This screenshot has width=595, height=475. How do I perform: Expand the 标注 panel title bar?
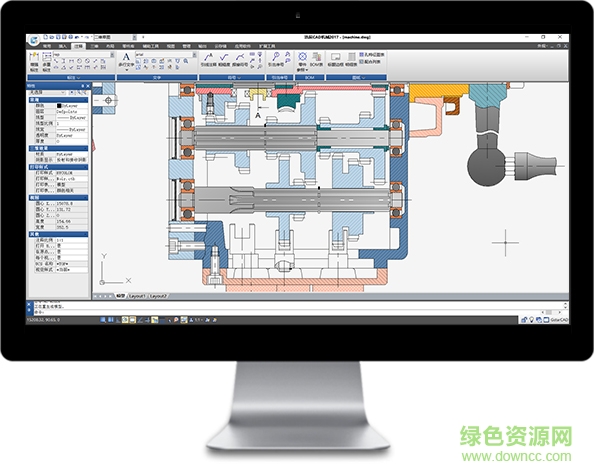pyautogui.click(x=71, y=77)
